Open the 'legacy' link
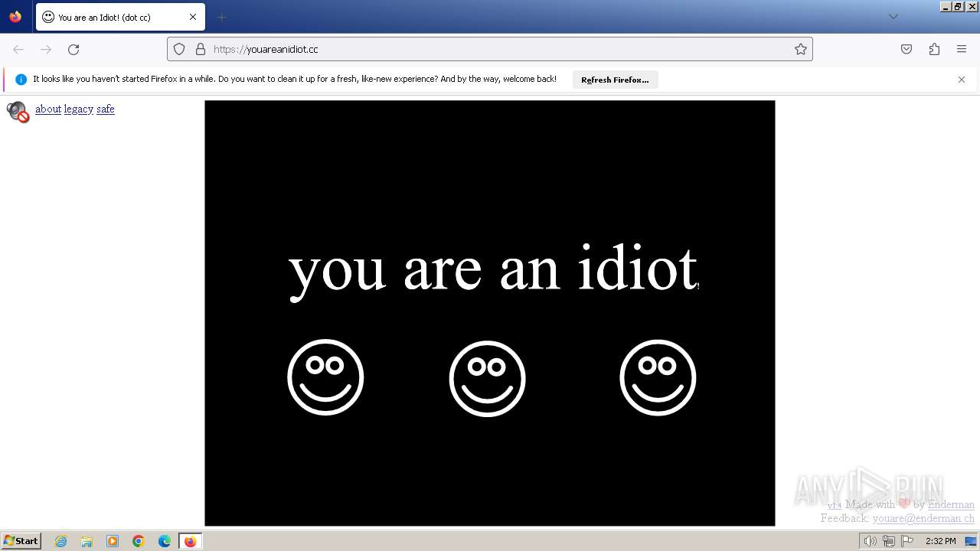The height and width of the screenshot is (551, 980). pos(79,109)
